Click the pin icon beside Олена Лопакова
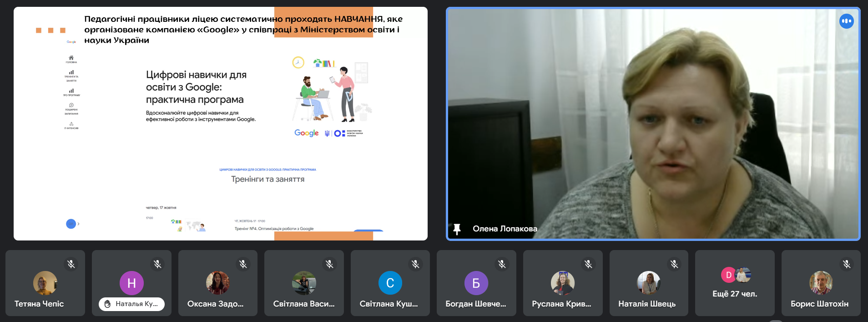 click(457, 229)
